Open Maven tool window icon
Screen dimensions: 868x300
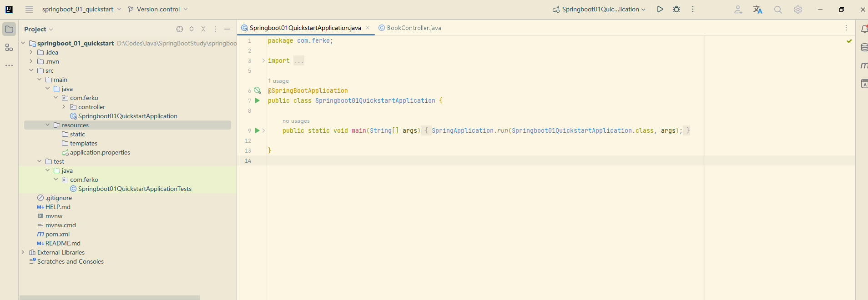[864, 65]
